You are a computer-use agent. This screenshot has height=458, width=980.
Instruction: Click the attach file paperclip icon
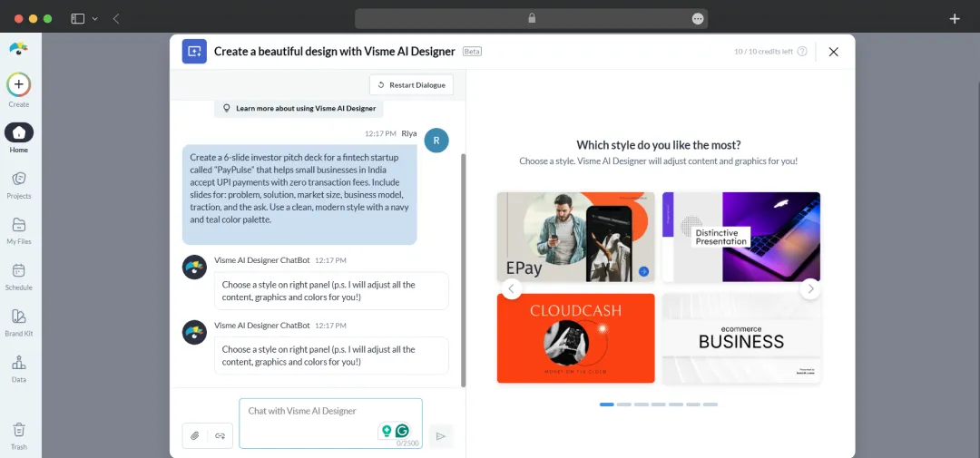point(195,435)
